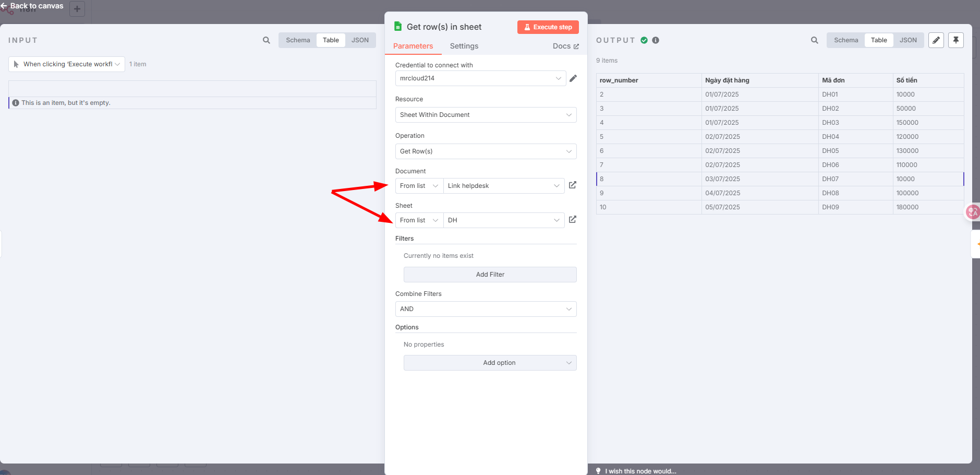The height and width of the screenshot is (475, 980).
Task: Click the 'Ngày đặt hàng' column header
Action: pyautogui.click(x=760, y=80)
